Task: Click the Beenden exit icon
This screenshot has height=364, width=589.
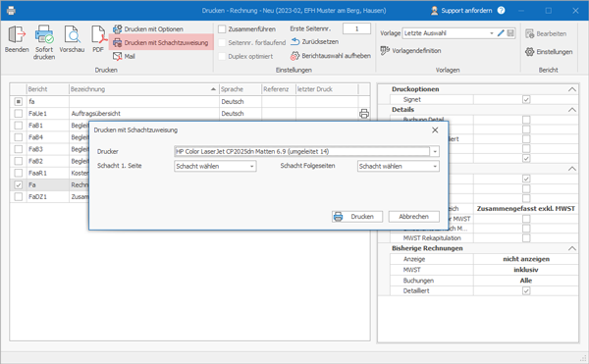Action: pyautogui.click(x=17, y=34)
